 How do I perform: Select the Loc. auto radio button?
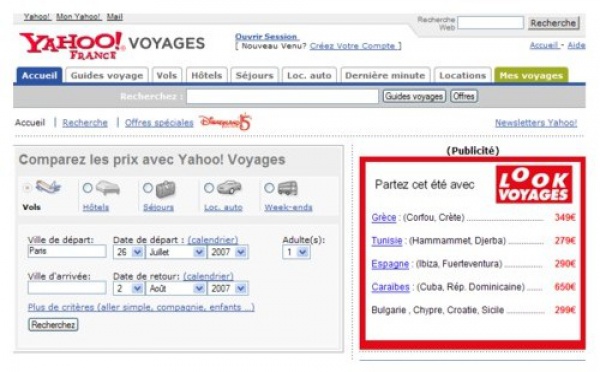tap(209, 188)
